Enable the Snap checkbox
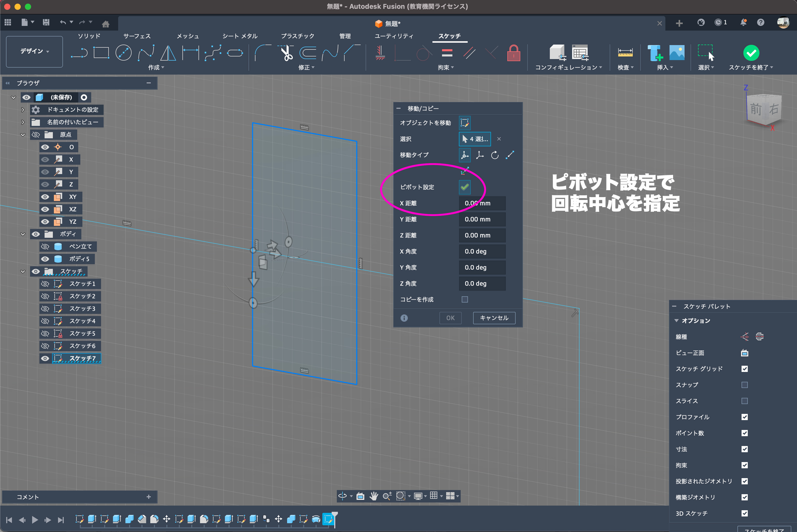 744,385
